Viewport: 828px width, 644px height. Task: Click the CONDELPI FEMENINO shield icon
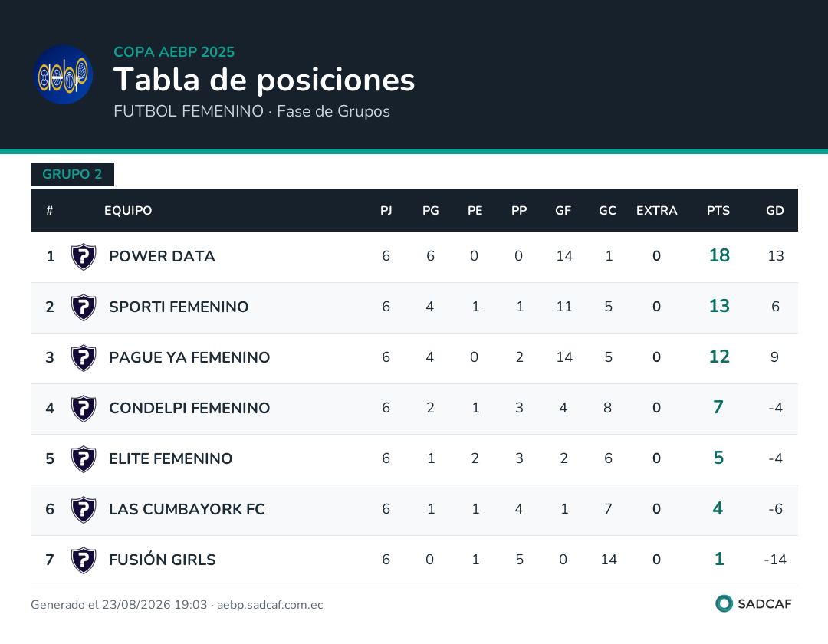pos(84,409)
